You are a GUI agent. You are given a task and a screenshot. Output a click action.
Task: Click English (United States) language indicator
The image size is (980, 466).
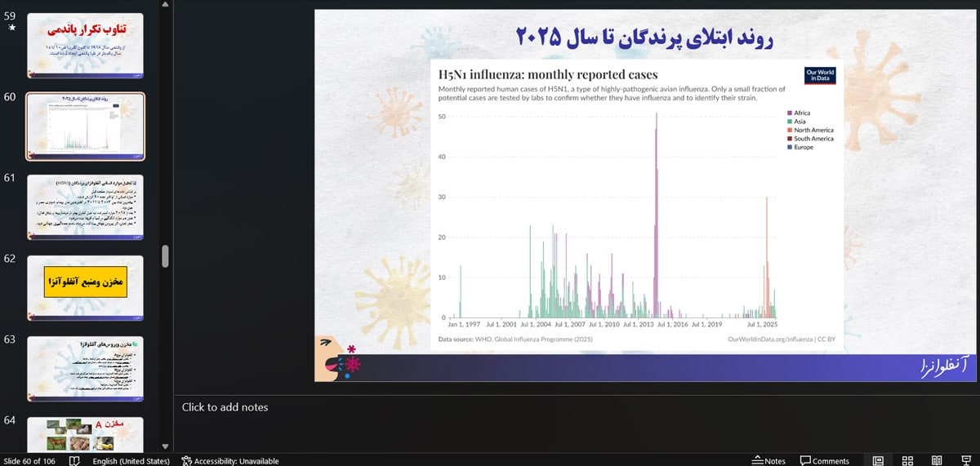coord(131,460)
